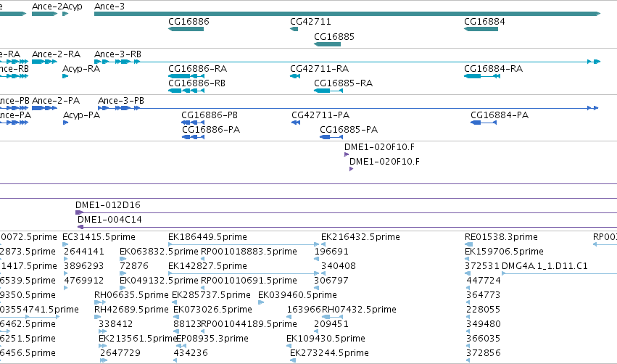Click the DME1-004C14 clone label
This screenshot has height=364, width=617.
click(x=109, y=220)
